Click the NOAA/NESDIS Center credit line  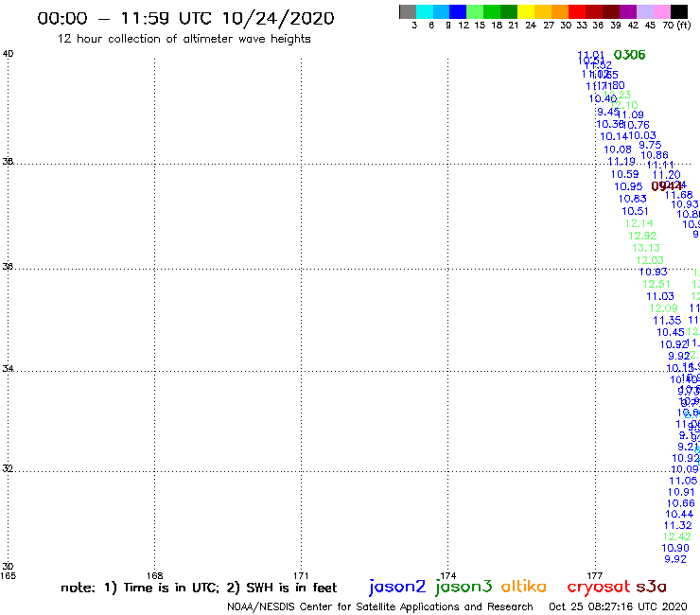(x=380, y=606)
